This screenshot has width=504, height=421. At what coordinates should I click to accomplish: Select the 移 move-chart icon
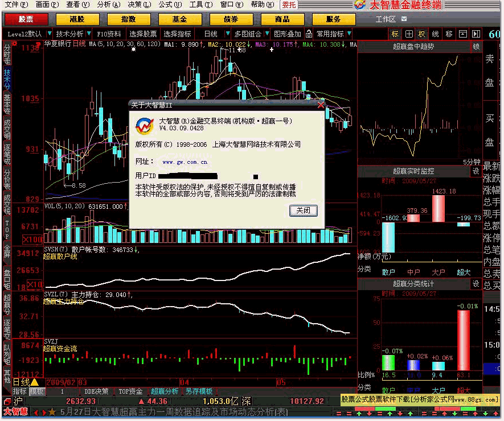(449, 34)
